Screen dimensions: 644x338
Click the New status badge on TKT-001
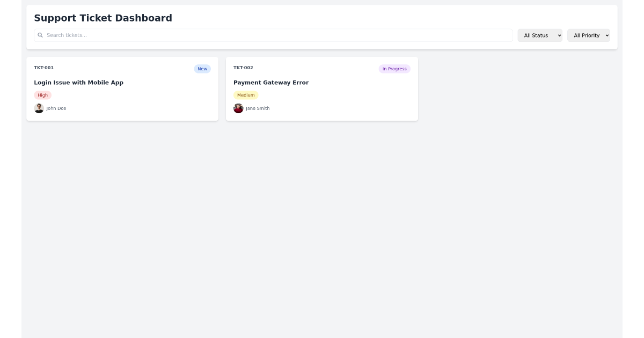point(202,69)
